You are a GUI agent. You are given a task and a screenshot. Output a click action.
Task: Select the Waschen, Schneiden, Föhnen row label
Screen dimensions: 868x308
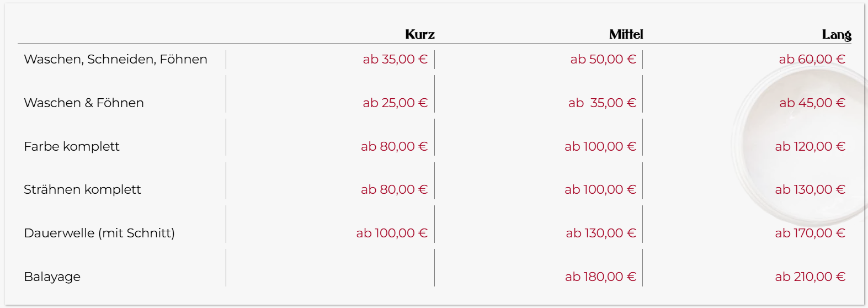[115, 59]
